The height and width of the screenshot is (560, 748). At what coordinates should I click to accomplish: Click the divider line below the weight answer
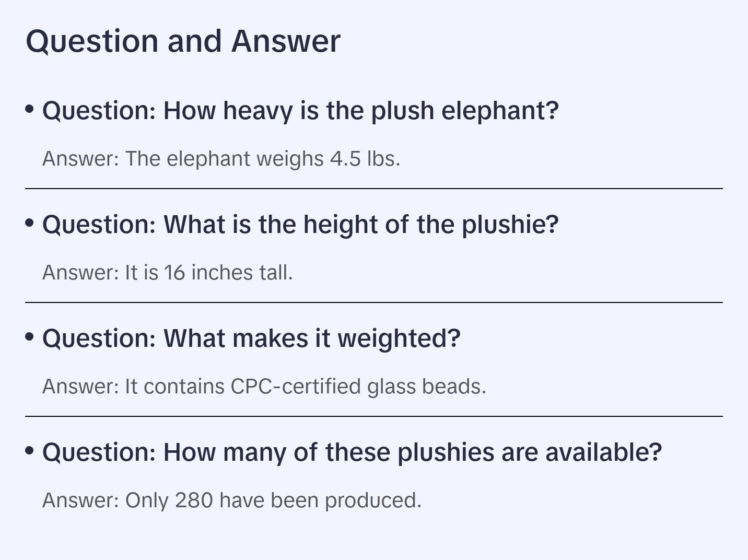[x=374, y=189]
